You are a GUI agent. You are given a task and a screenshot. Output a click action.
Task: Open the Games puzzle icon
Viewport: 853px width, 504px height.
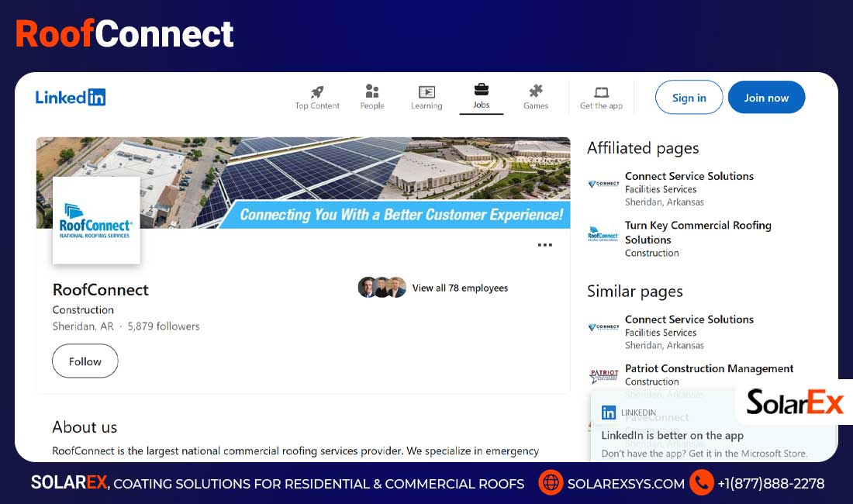tap(536, 91)
